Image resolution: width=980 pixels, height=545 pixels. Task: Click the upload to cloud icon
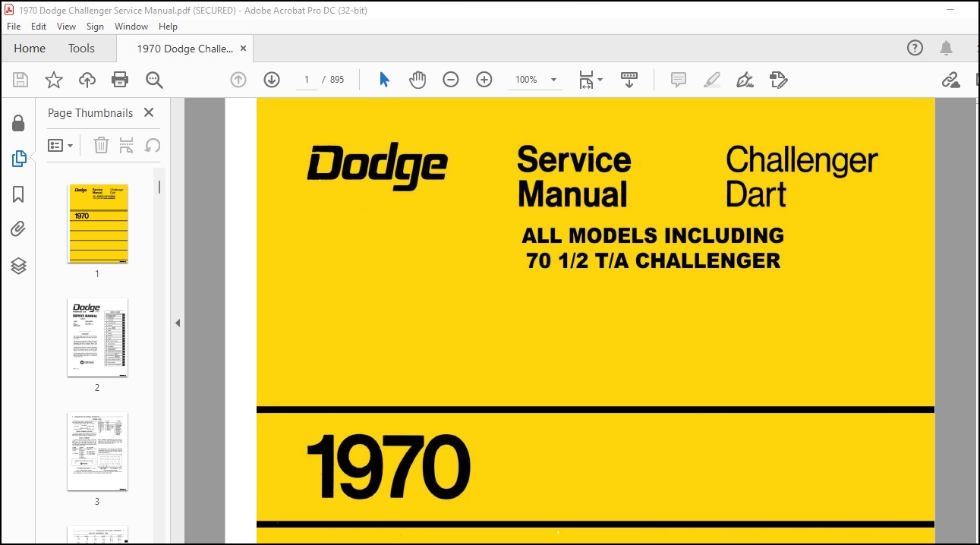pos(87,80)
